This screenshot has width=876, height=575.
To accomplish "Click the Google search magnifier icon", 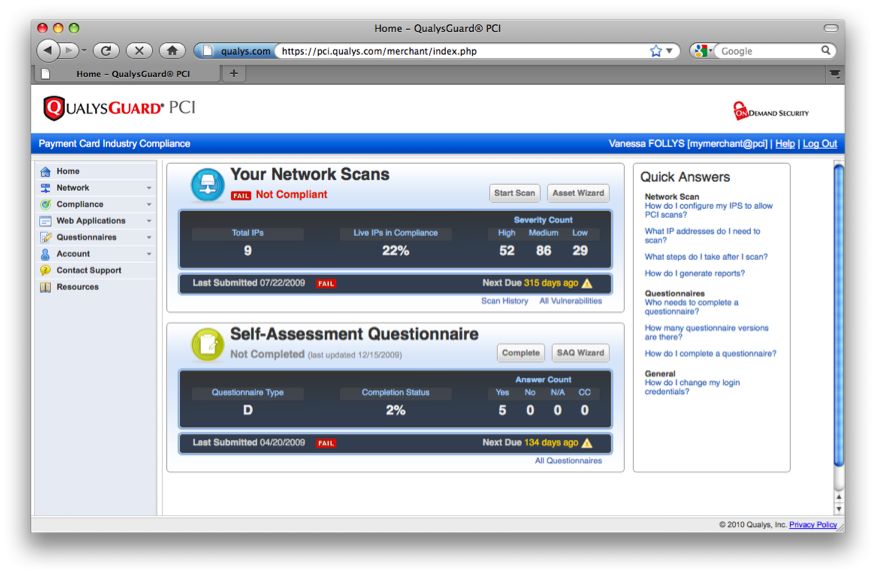I will coord(825,50).
